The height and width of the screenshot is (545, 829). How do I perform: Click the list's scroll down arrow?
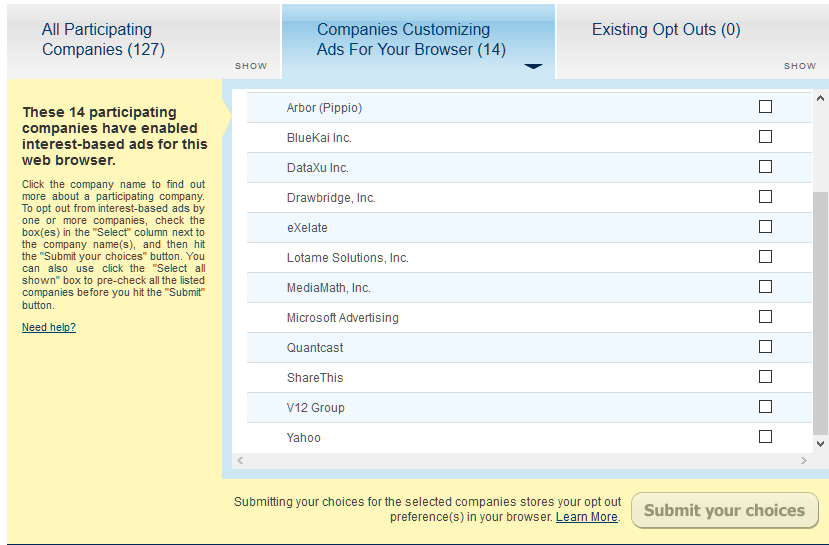[820, 444]
